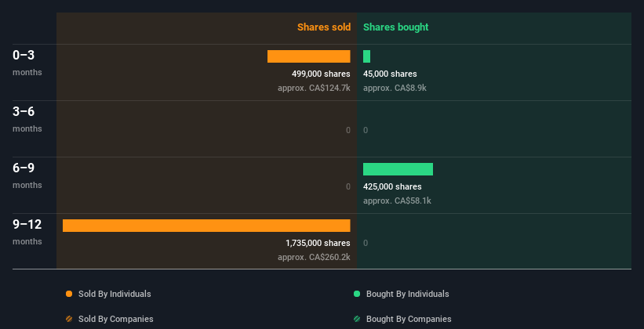Select the orange 0–3 months sold bar
644x329 pixels.
tap(308, 56)
